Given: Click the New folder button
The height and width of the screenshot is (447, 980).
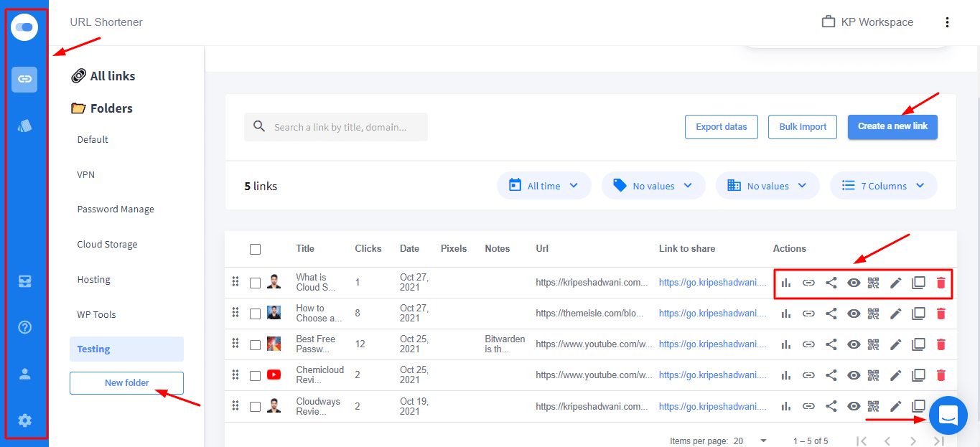Looking at the screenshot, I should (x=126, y=383).
